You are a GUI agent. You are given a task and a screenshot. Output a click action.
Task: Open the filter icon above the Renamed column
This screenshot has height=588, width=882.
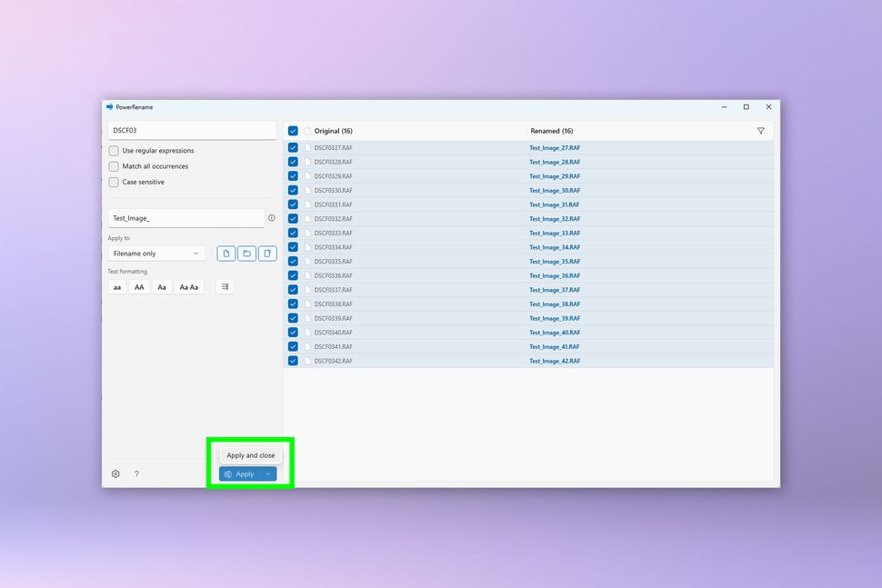(761, 131)
